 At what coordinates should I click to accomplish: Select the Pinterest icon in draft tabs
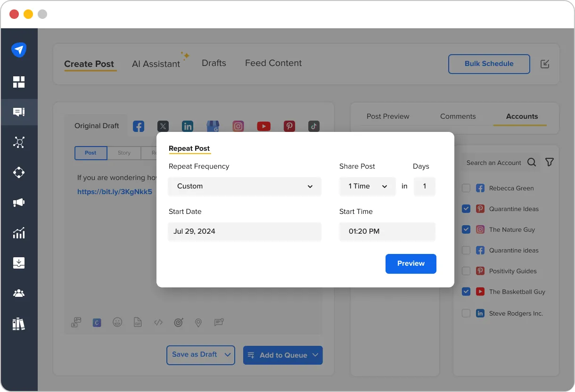pos(289,126)
